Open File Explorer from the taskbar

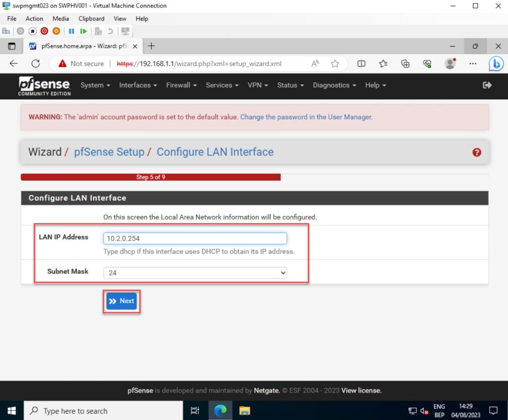(x=245, y=411)
